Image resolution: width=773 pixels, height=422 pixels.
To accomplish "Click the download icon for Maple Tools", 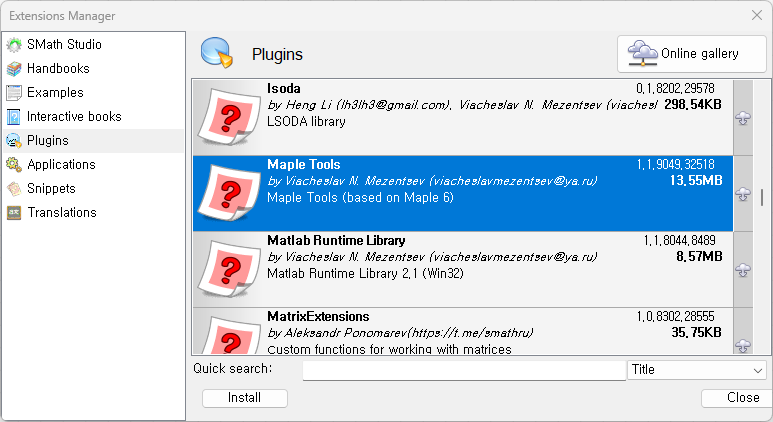I will tap(743, 194).
